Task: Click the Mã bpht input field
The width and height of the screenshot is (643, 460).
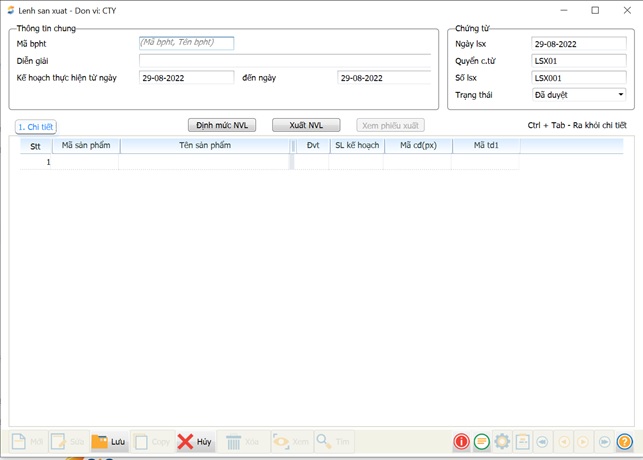Action: [x=186, y=43]
